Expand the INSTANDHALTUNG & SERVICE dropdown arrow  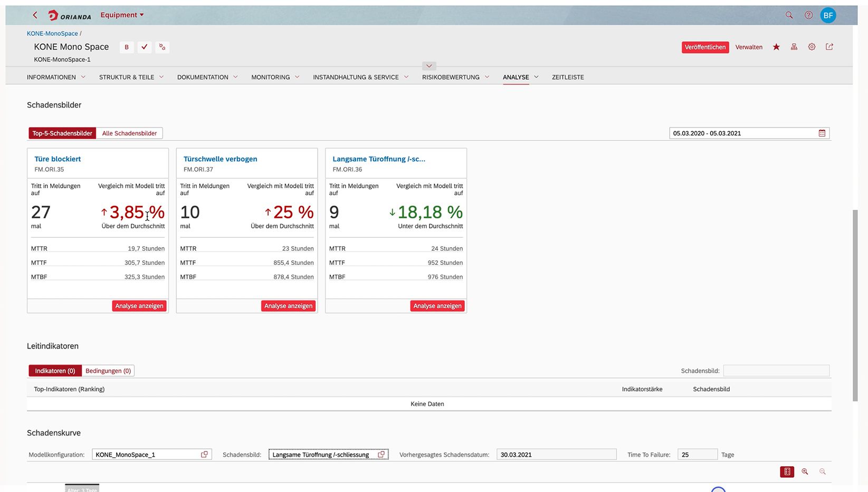(x=406, y=77)
